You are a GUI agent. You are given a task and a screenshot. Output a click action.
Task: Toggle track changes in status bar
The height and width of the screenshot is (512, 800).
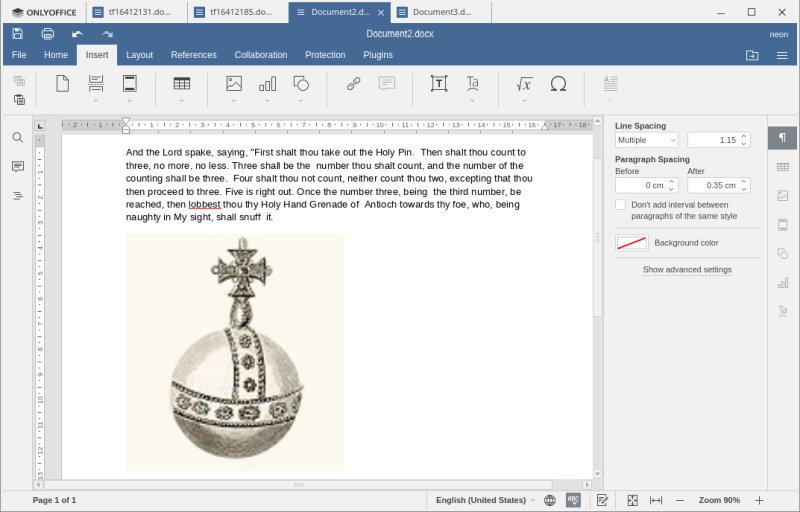point(603,500)
